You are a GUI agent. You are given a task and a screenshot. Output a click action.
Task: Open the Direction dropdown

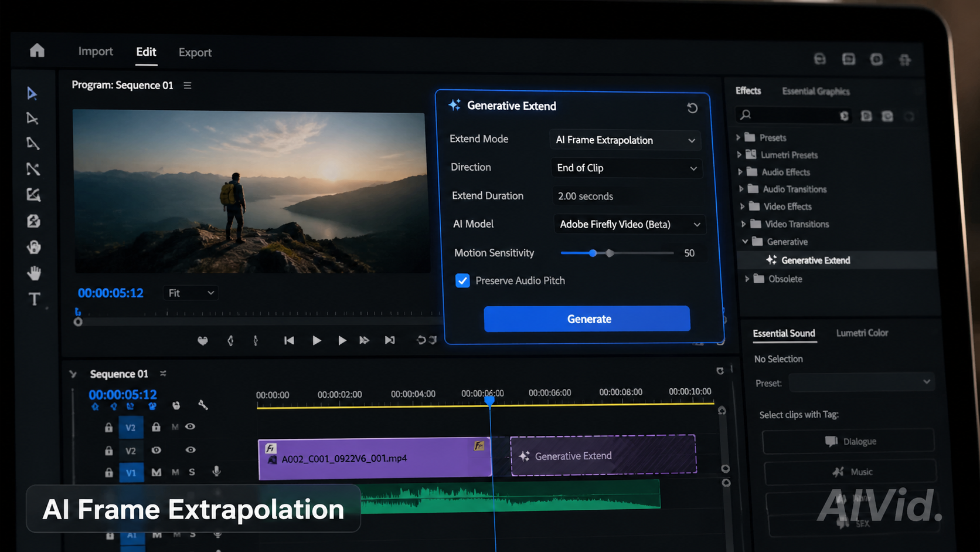(626, 168)
